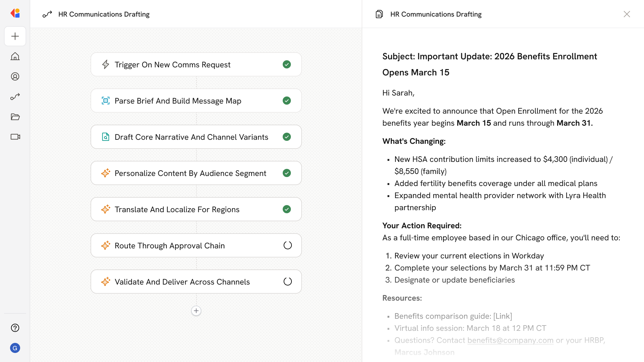Click the Route Through Approval Chain pending status circle

coord(287,245)
